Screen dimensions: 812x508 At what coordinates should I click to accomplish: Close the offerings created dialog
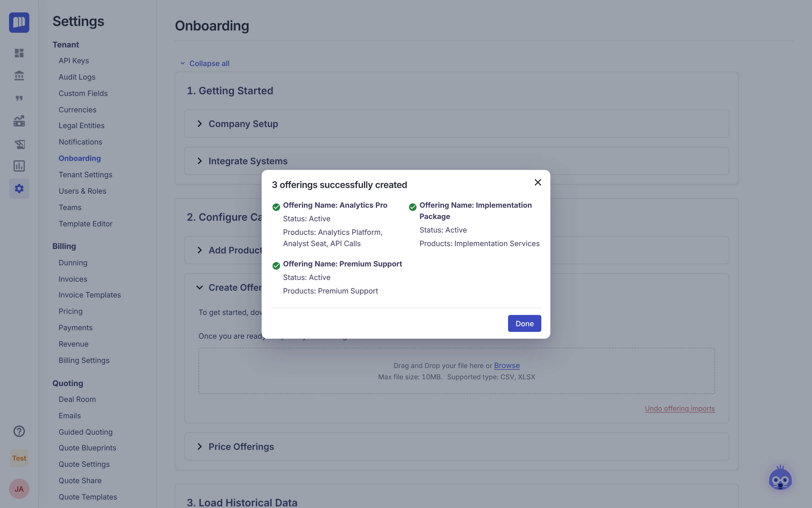pos(538,182)
